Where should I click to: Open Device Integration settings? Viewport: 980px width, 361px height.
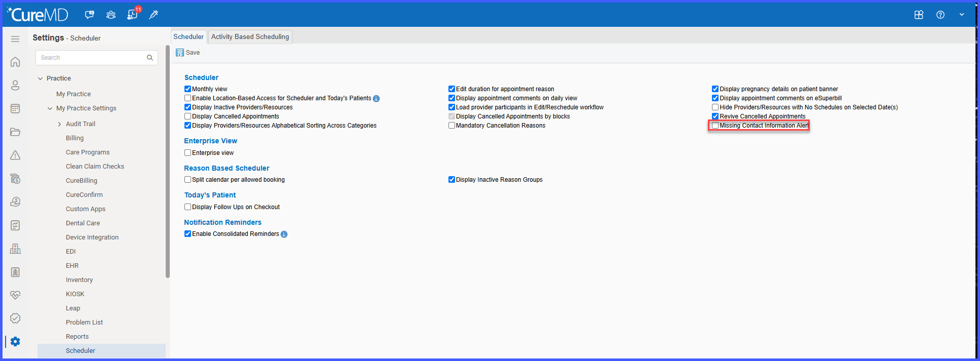click(x=92, y=237)
